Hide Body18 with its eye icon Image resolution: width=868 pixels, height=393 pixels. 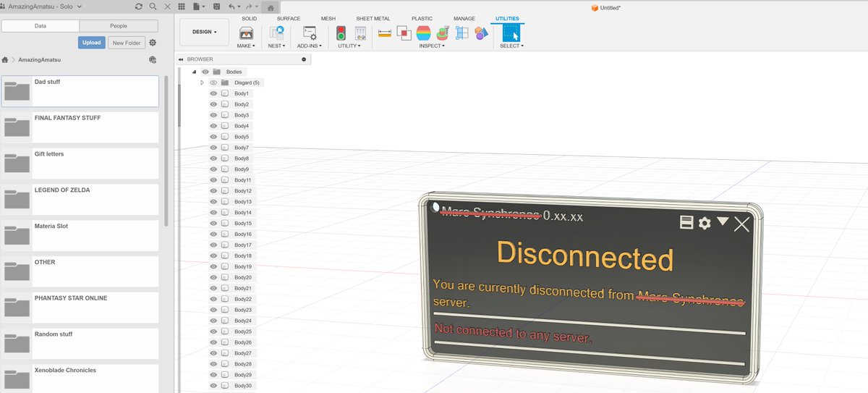(x=213, y=255)
